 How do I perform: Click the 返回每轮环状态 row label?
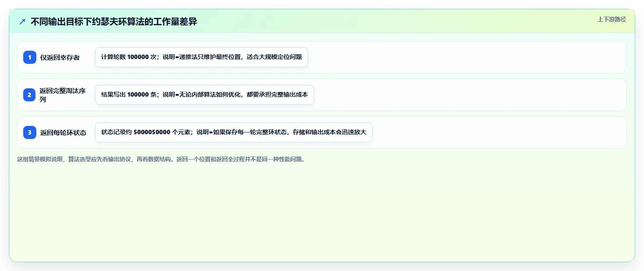[63, 132]
